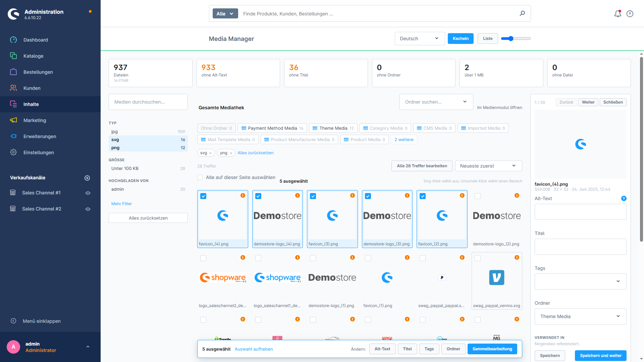Open the Deutsch language dropdown

coord(420,39)
